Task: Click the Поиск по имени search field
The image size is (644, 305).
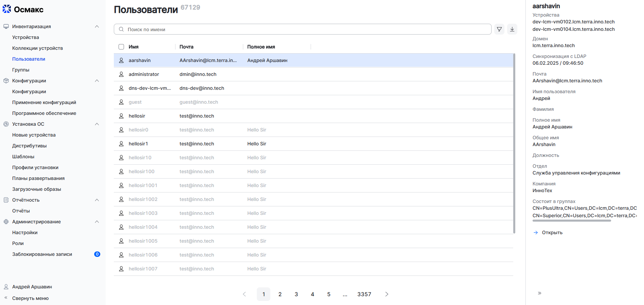Action: (x=305, y=29)
